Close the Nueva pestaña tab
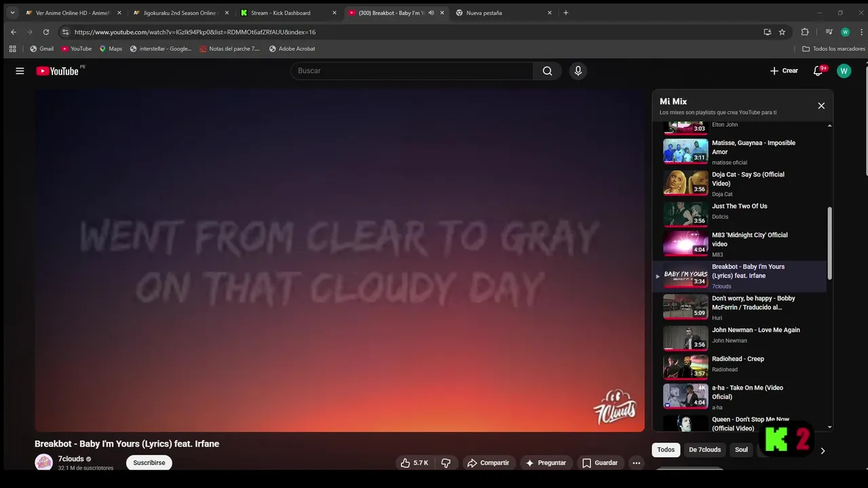 click(550, 13)
